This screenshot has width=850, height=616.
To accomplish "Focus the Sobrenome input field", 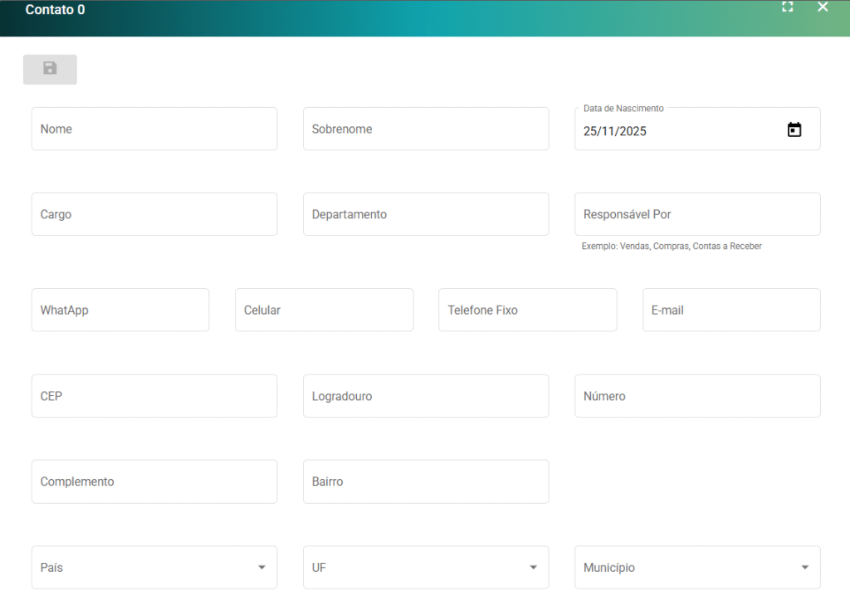I will click(x=425, y=130).
